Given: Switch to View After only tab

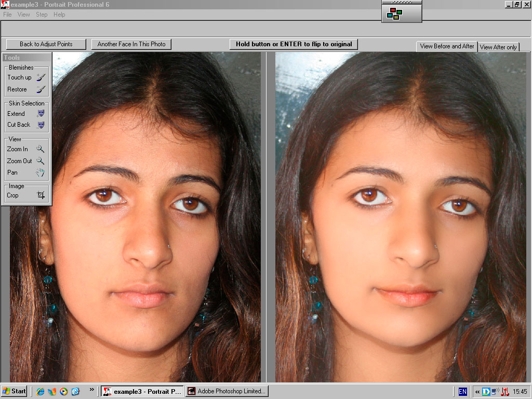Looking at the screenshot, I should coord(498,47).
